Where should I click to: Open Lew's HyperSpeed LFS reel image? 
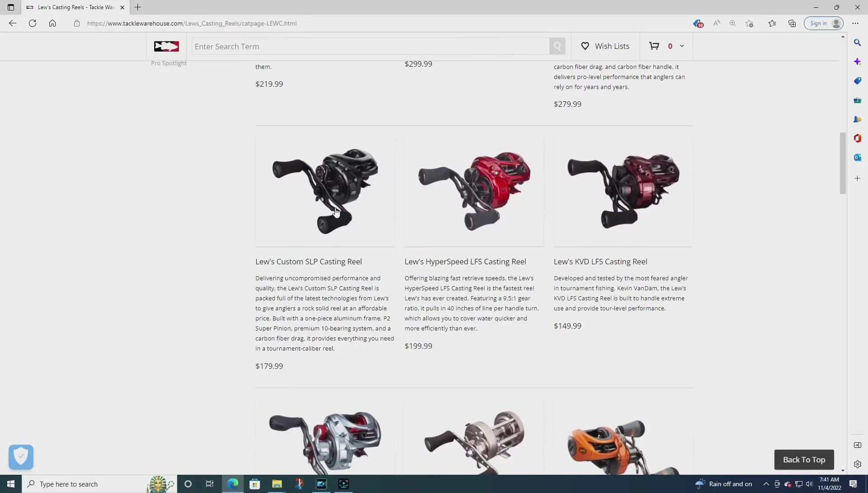(474, 192)
